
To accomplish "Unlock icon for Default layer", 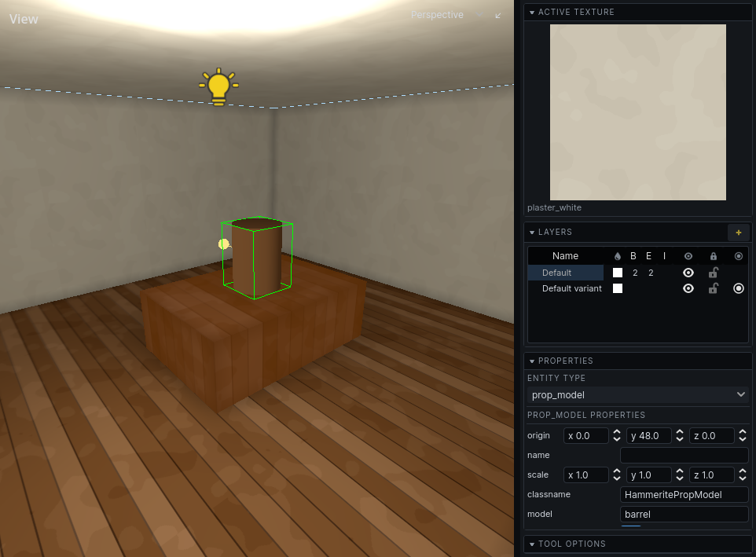I will [x=713, y=273].
